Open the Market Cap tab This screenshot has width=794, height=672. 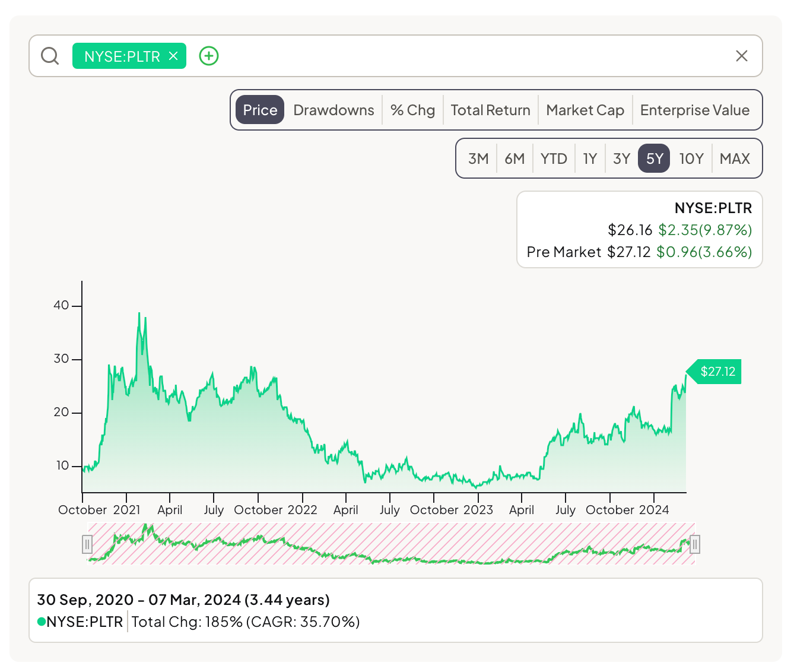pyautogui.click(x=585, y=110)
